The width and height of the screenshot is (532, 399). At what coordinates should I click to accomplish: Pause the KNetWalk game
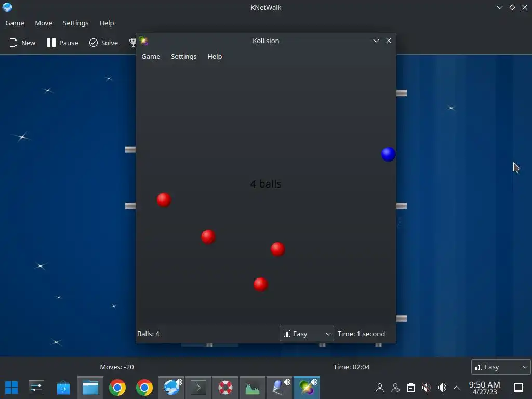tap(63, 43)
